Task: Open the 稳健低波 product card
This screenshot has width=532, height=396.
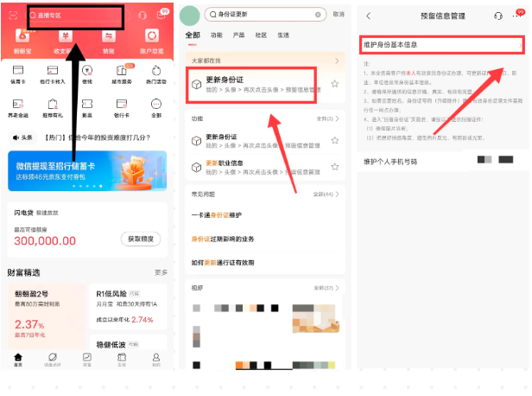Action: [x=128, y=342]
